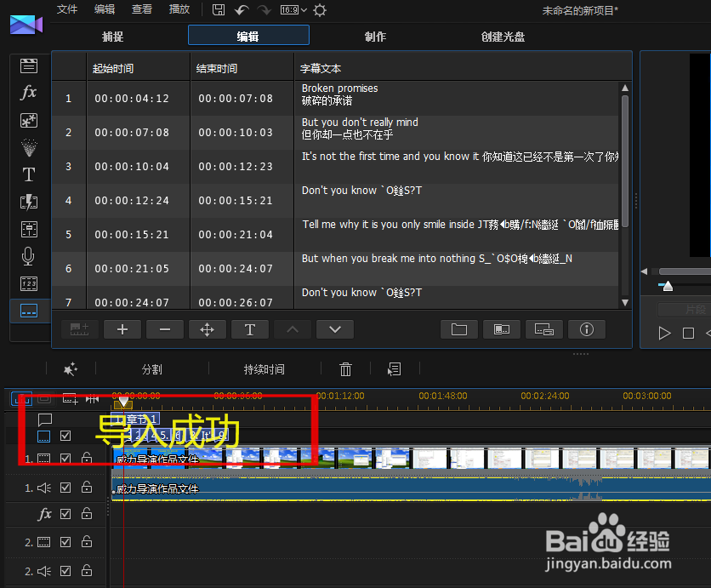Adjust subtitle position with move icon
Image resolution: width=711 pixels, height=588 pixels.
tap(208, 329)
